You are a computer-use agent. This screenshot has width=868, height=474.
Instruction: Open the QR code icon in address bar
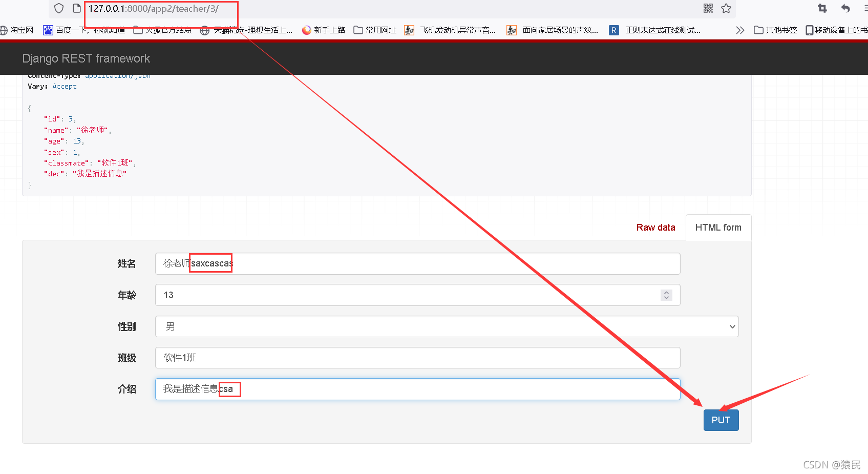pos(708,8)
